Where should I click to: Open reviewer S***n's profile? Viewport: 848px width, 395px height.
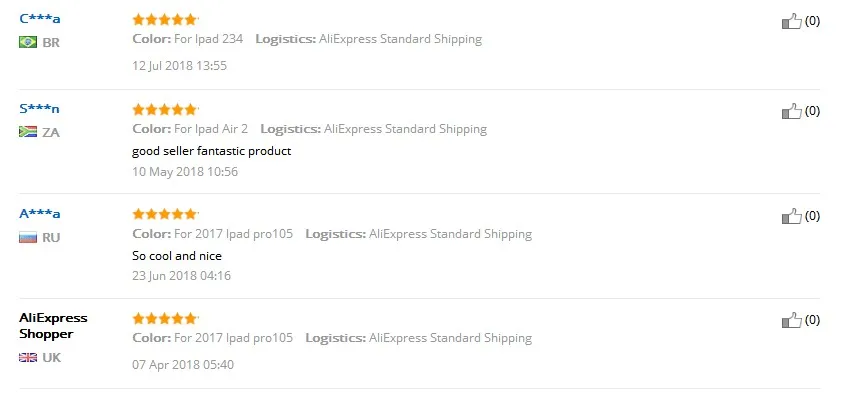pos(39,109)
